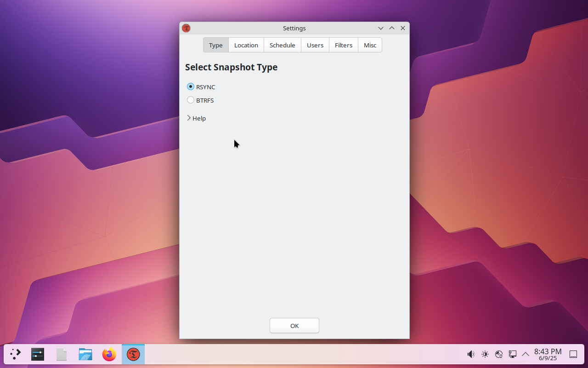Select the BTRFS snapshot type

[200, 100]
